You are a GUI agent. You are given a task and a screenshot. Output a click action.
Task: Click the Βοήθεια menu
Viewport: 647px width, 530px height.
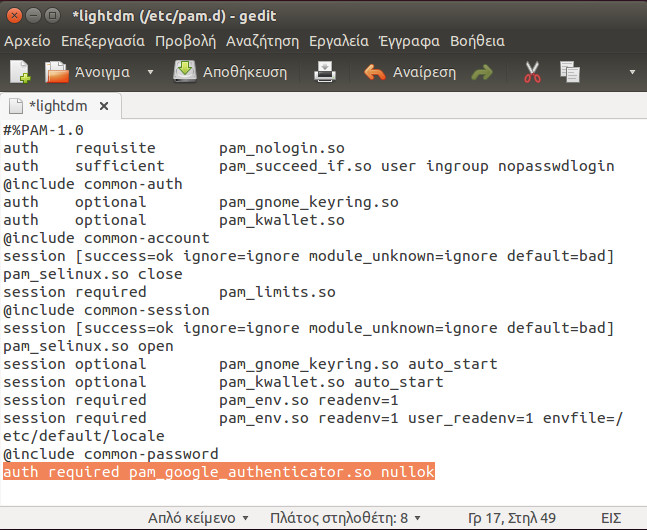click(476, 41)
